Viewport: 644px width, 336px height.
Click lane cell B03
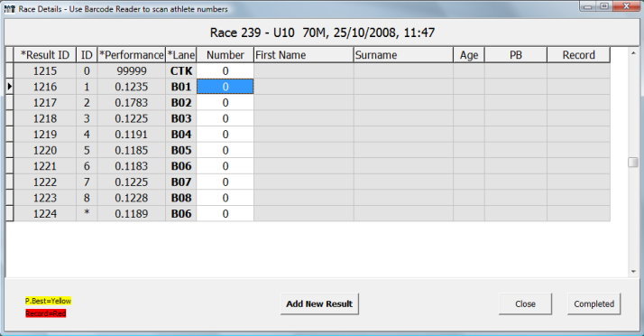point(181,118)
